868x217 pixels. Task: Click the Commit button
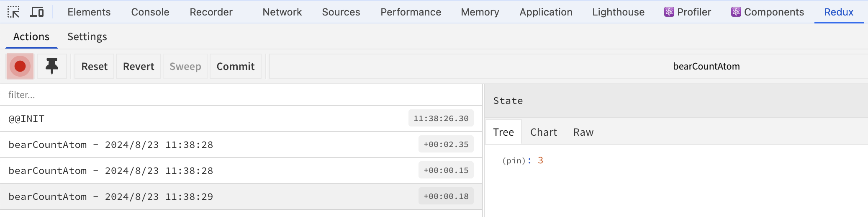[236, 66]
